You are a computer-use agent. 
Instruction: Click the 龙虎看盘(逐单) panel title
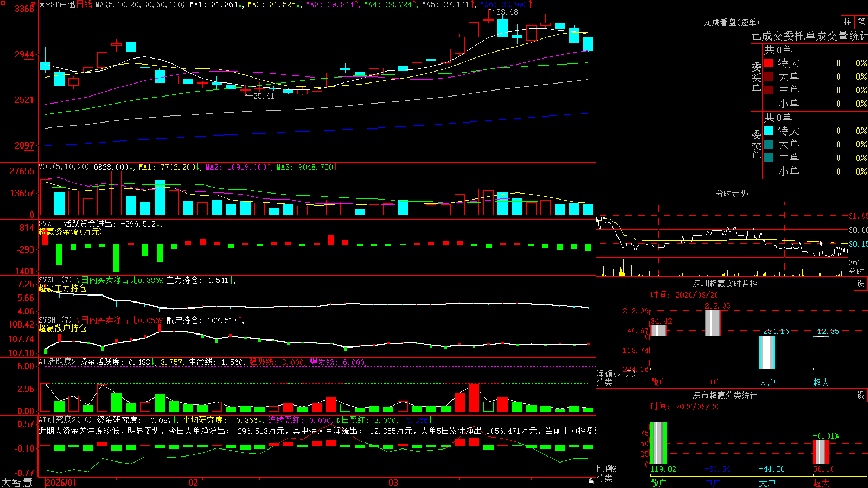(731, 22)
